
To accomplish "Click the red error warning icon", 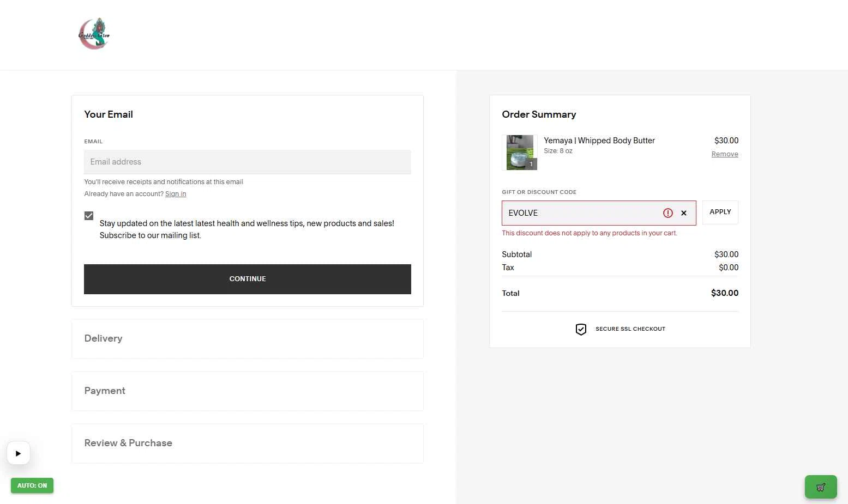I will (x=667, y=213).
